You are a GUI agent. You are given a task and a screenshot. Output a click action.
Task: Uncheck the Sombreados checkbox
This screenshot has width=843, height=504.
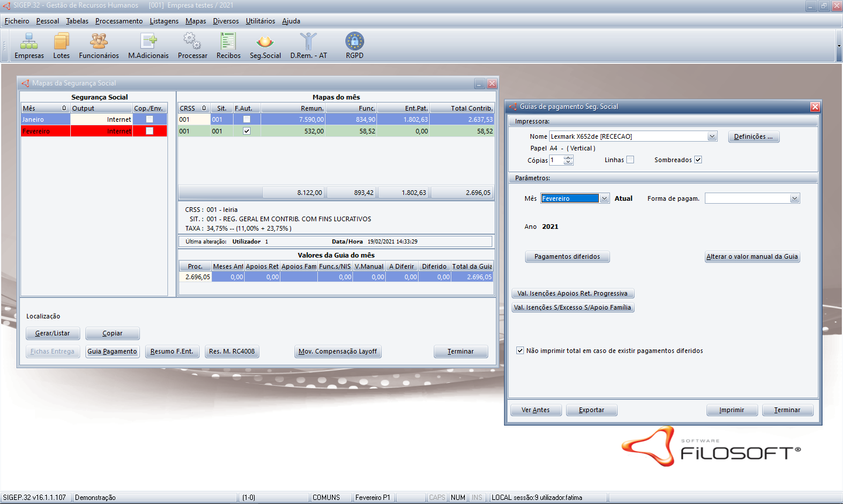pyautogui.click(x=698, y=160)
